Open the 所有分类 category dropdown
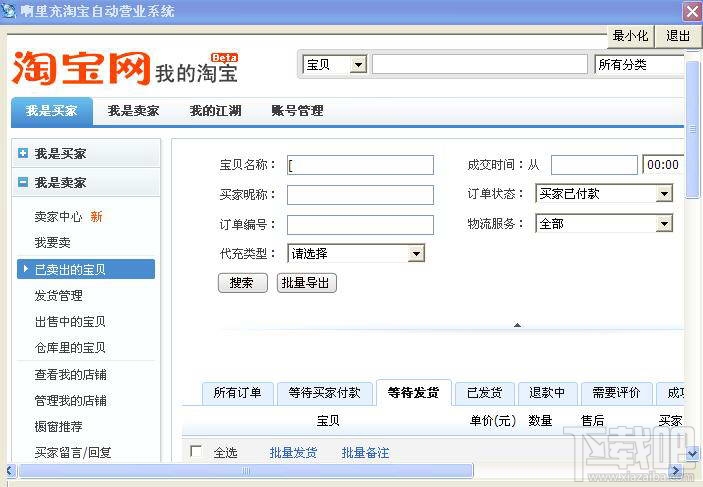The width and height of the screenshot is (703, 487). 640,65
